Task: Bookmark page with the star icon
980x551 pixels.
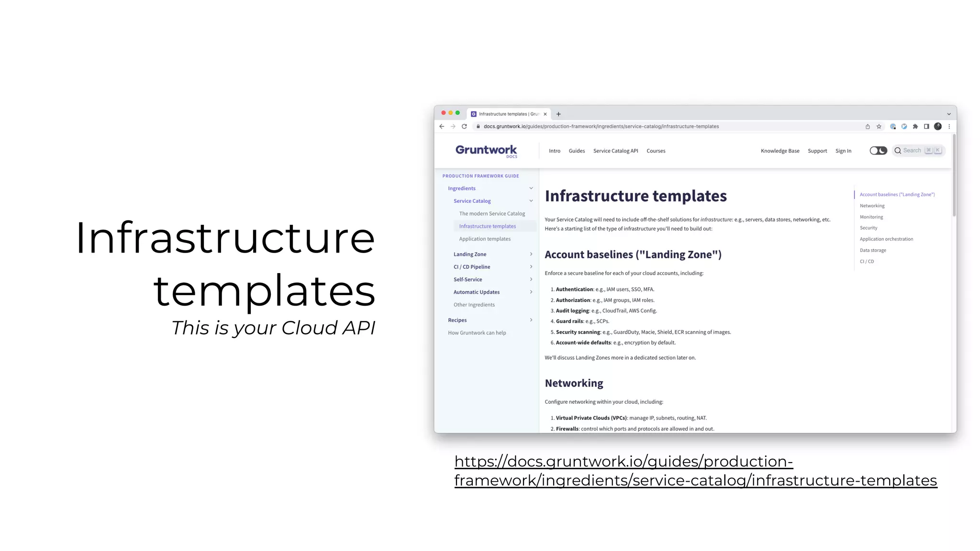Action: pyautogui.click(x=879, y=126)
